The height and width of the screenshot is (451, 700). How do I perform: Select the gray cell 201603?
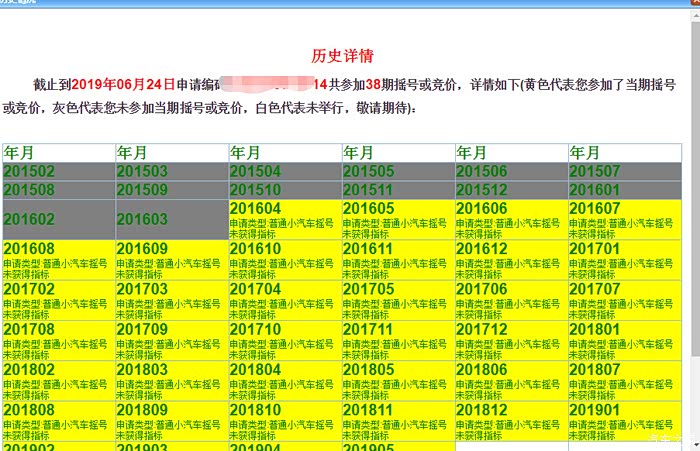172,220
